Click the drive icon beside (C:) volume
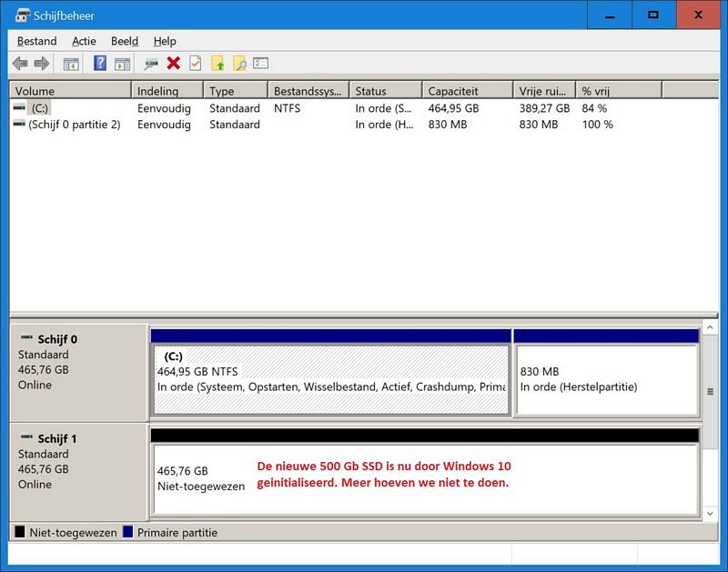 click(x=19, y=107)
